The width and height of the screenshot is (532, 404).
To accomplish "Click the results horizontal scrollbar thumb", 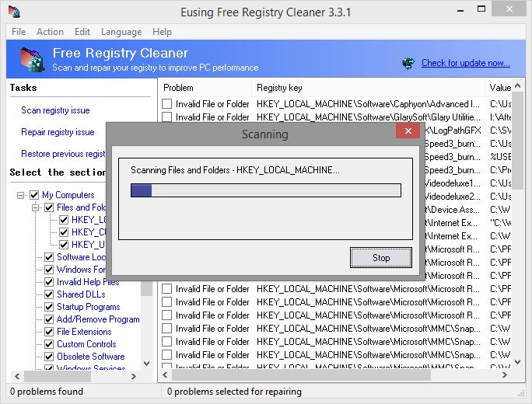I will [301, 374].
